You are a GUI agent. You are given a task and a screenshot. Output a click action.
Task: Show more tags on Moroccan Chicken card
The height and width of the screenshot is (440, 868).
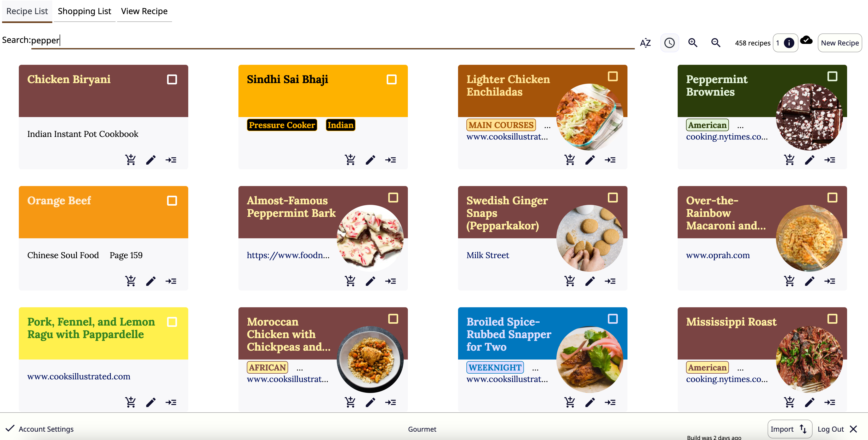click(300, 369)
